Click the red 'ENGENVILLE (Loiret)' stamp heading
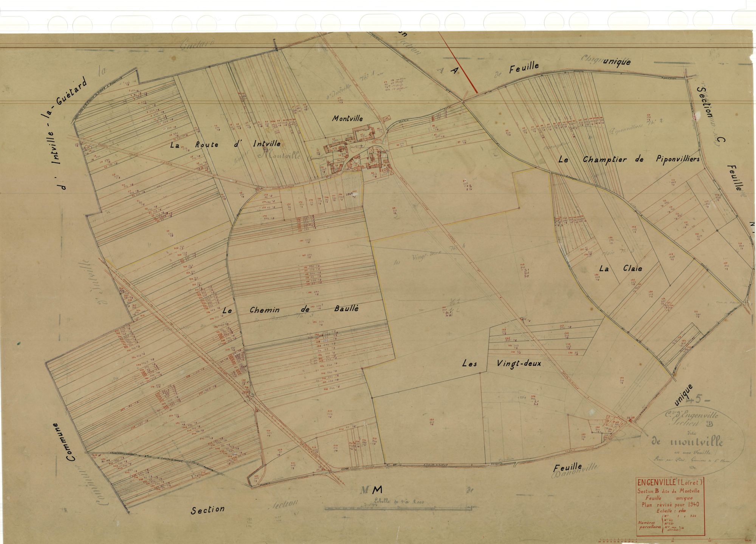The image size is (756, 544). [670, 482]
